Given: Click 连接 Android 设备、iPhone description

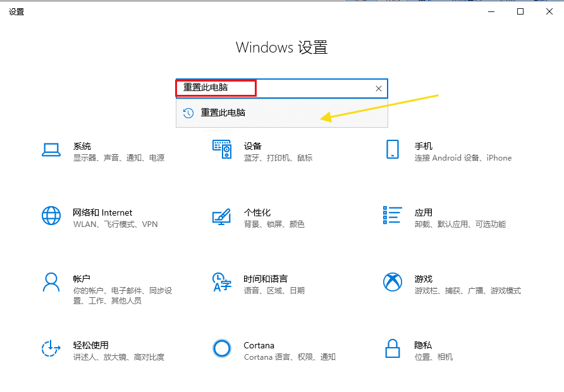Looking at the screenshot, I should [x=463, y=158].
